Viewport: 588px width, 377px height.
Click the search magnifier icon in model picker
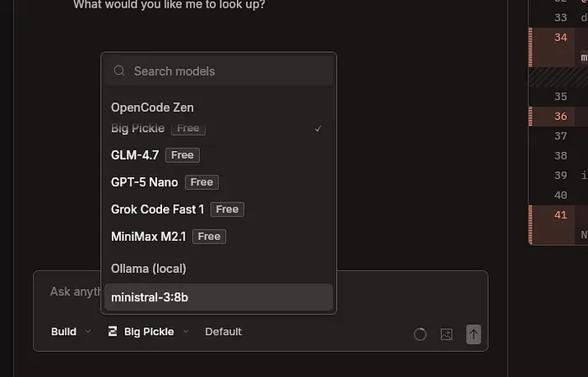tap(119, 71)
